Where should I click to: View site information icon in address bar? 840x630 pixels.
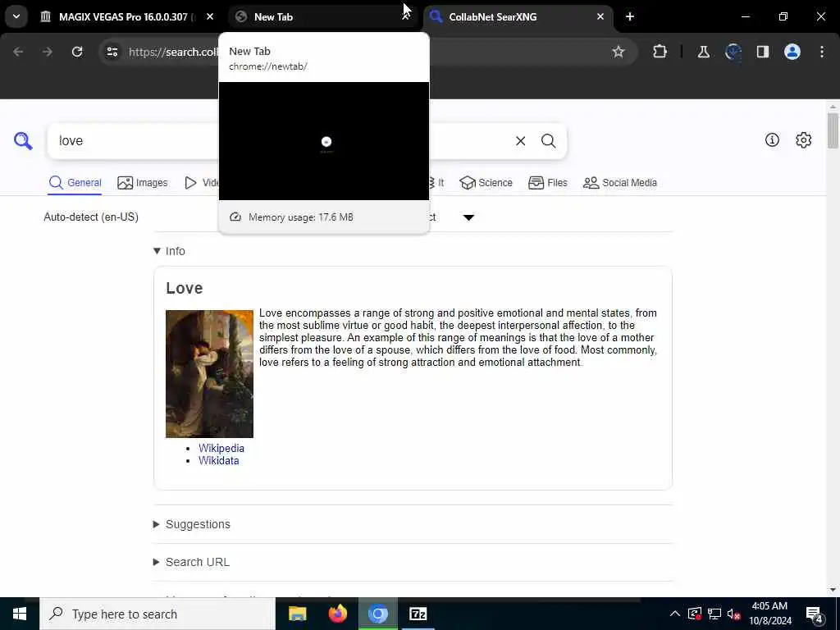[112, 52]
